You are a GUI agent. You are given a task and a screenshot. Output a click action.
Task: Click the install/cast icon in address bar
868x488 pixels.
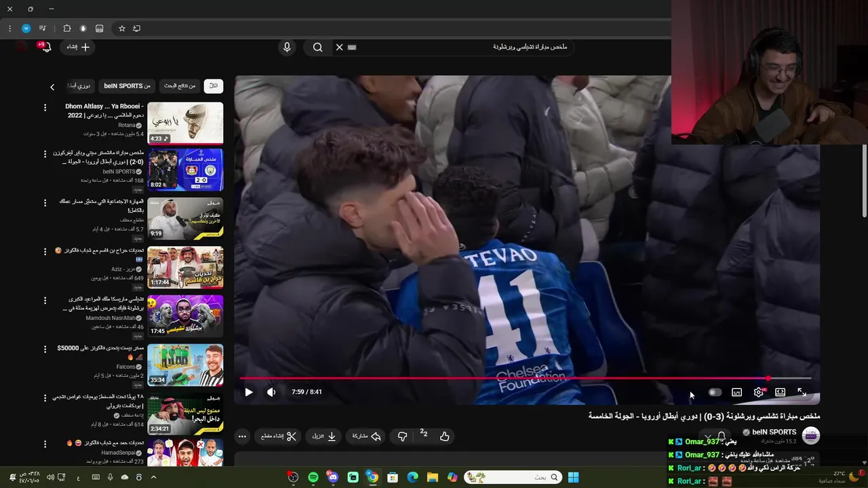(136, 28)
